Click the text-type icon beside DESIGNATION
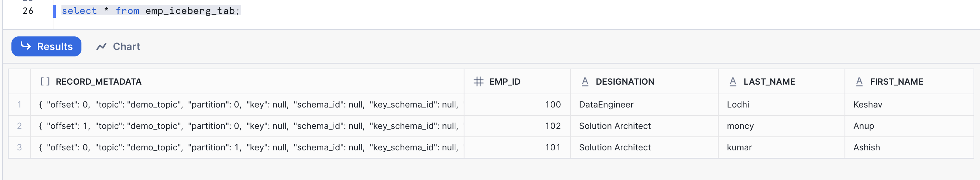980x180 pixels. pos(585,81)
